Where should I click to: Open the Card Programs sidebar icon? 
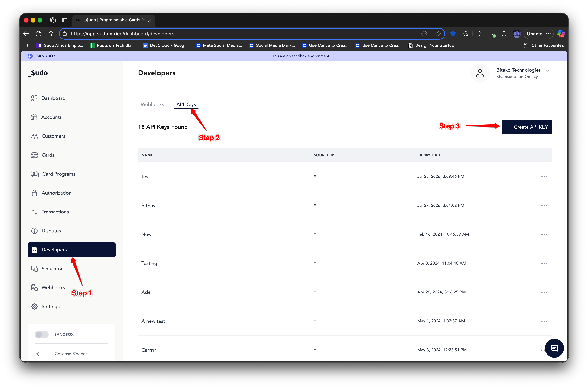35,174
